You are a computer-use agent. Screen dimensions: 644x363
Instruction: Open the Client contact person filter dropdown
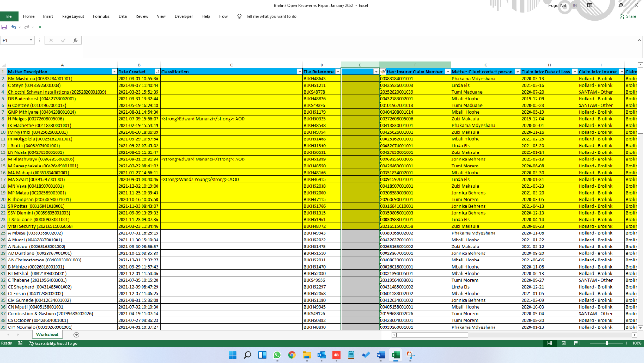click(518, 72)
